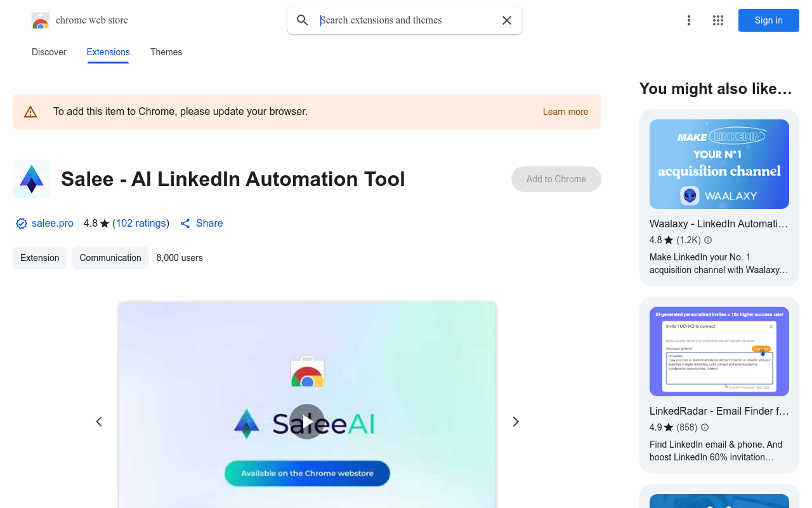Click the Salee extension logo icon
Viewport: 812px width, 508px height.
coord(32,179)
